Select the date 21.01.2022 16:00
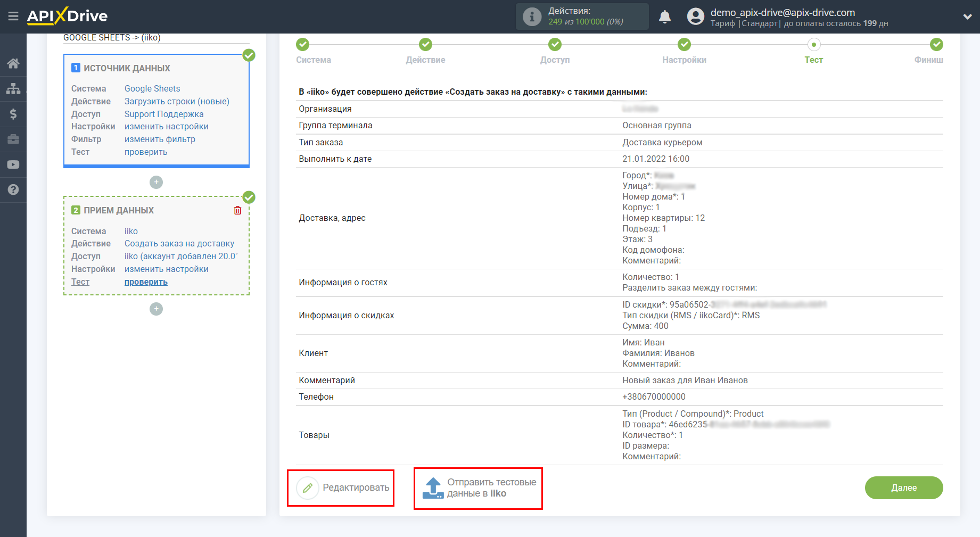Viewport: 980px width, 537px height. (656, 159)
